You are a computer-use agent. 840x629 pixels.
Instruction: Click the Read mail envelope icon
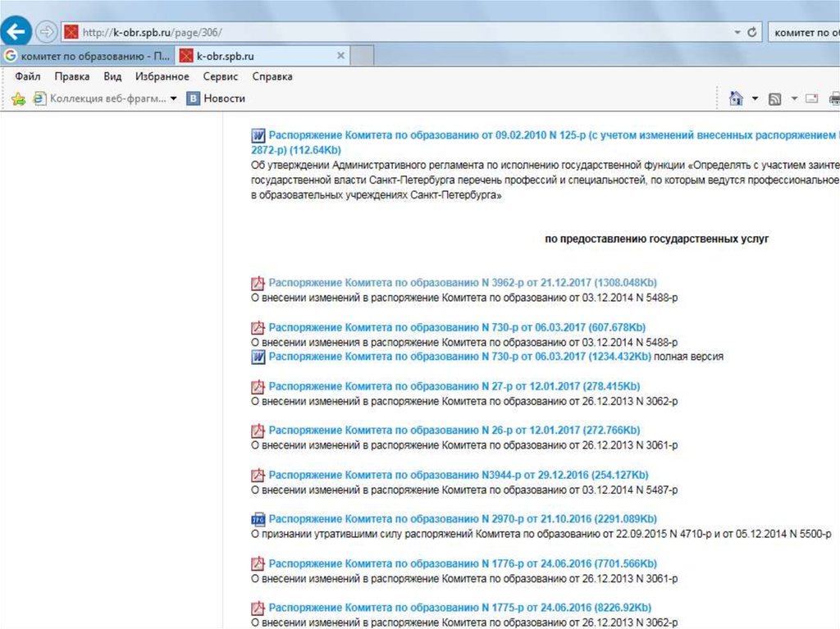(x=812, y=98)
